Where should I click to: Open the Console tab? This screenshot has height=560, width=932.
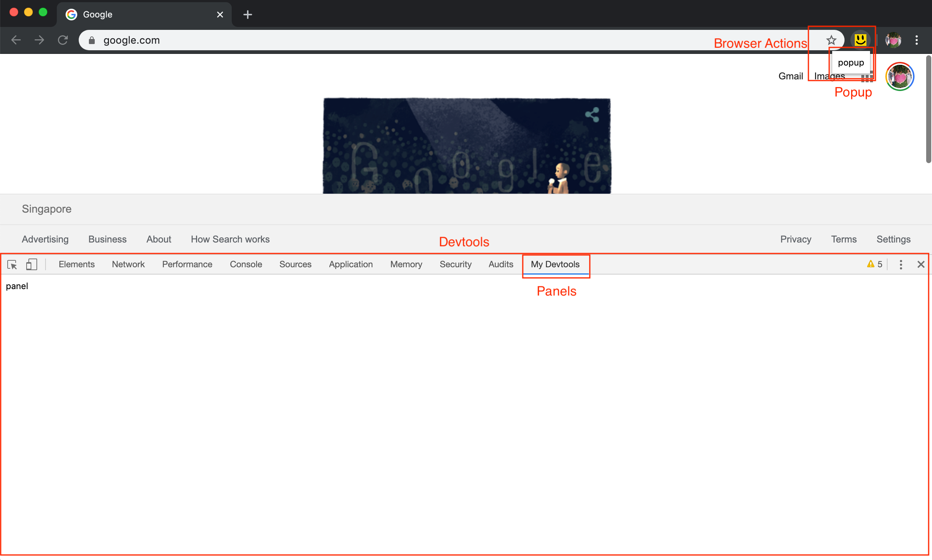coord(246,264)
